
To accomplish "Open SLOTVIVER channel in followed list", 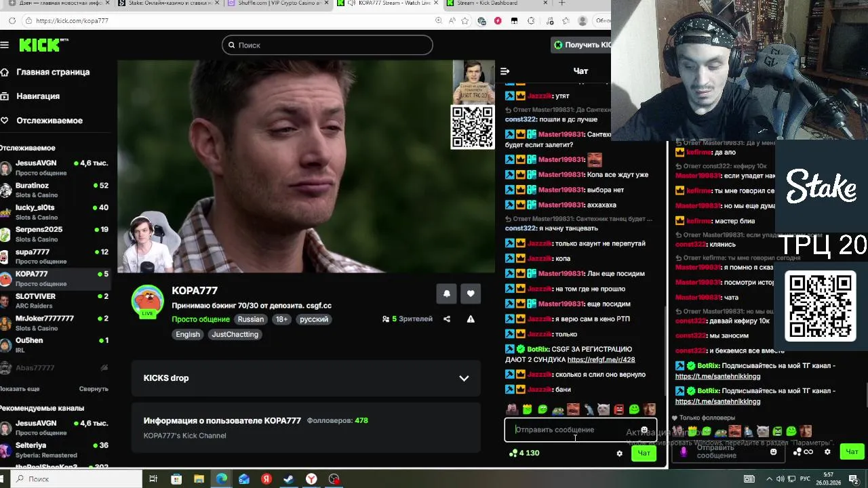I will point(54,301).
